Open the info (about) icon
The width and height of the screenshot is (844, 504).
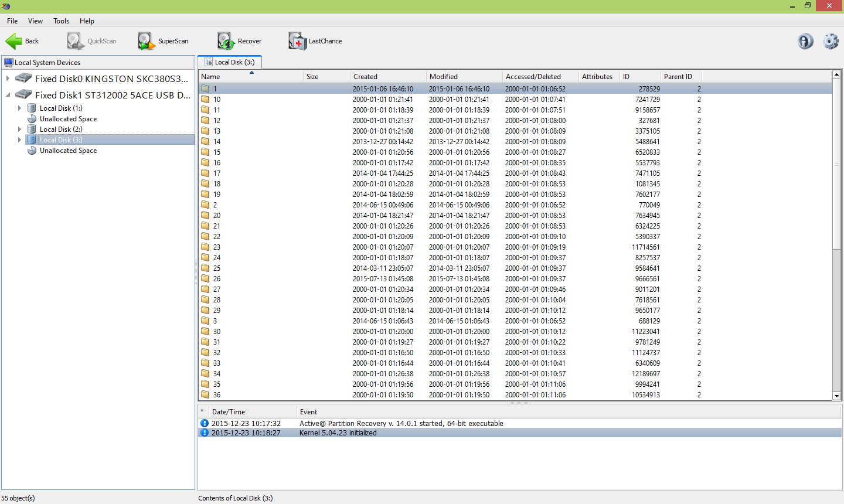tap(805, 41)
